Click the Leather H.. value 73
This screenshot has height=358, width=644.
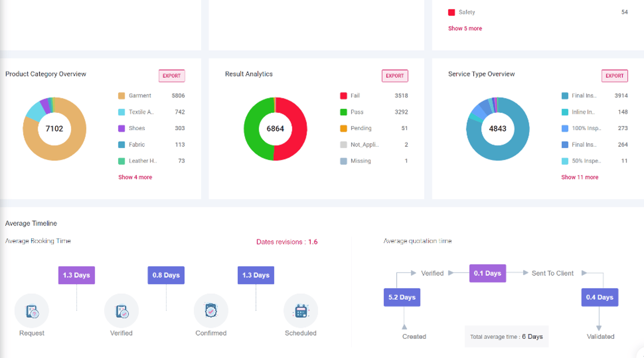coord(181,161)
